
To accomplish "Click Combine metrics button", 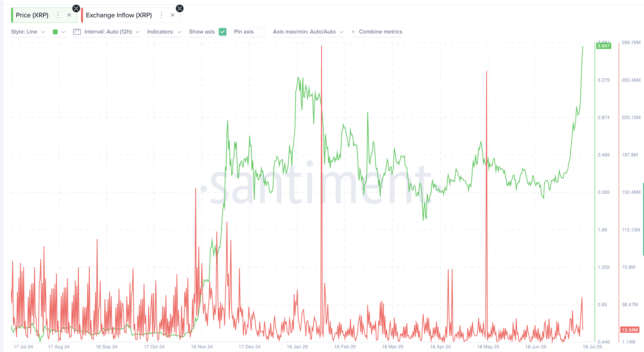I will 380,32.
